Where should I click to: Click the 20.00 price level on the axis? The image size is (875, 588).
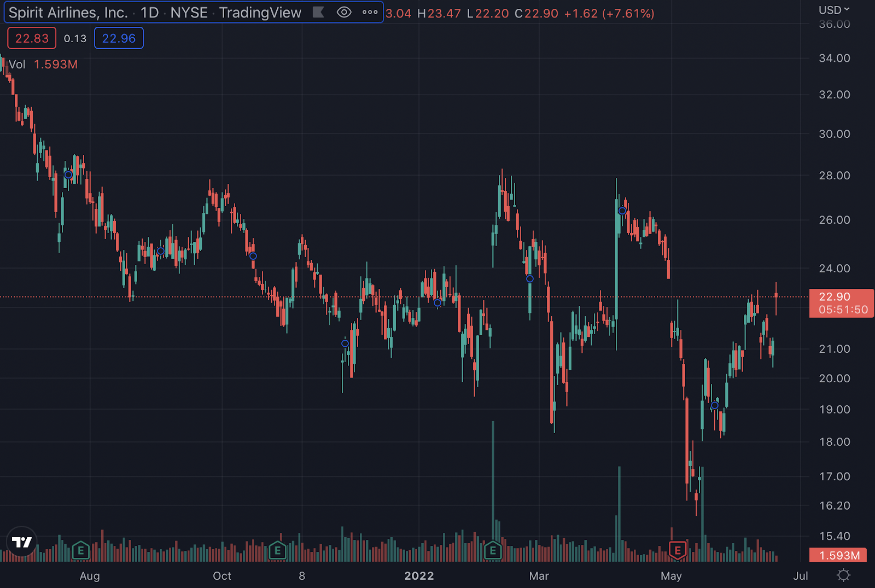click(835, 379)
